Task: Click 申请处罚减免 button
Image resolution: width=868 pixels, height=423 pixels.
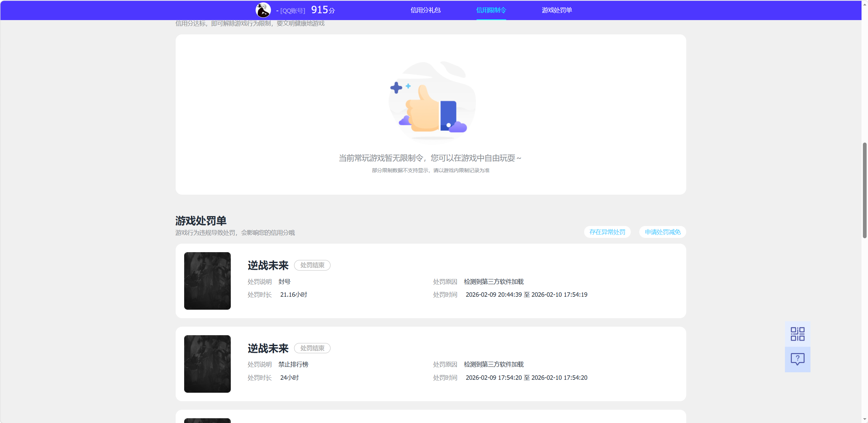Action: pyautogui.click(x=662, y=232)
